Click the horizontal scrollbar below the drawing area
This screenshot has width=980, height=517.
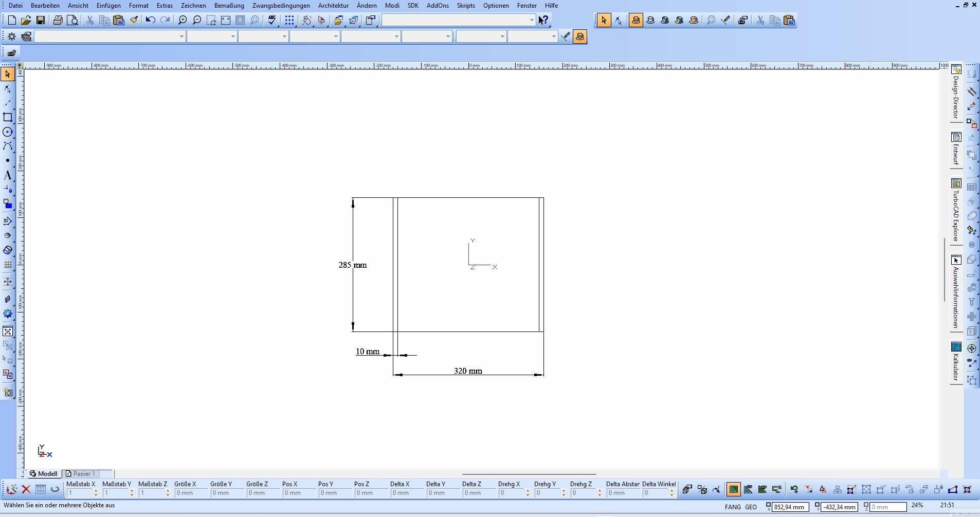pos(529,474)
